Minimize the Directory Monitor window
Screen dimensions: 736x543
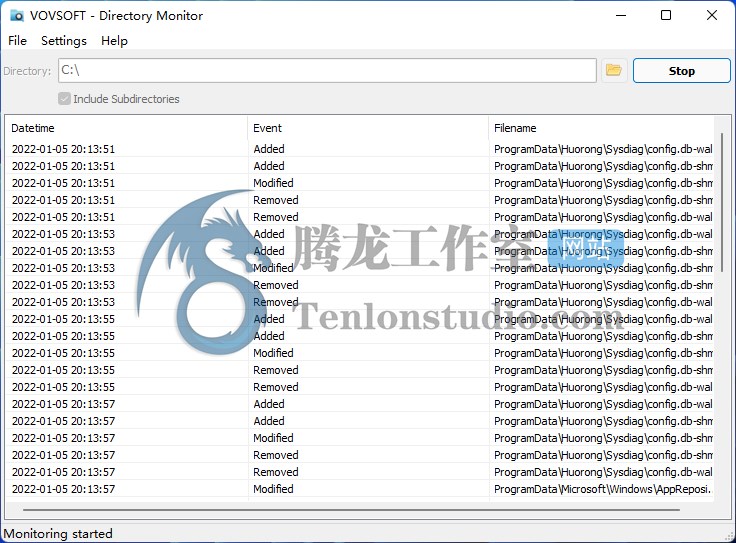[621, 15]
